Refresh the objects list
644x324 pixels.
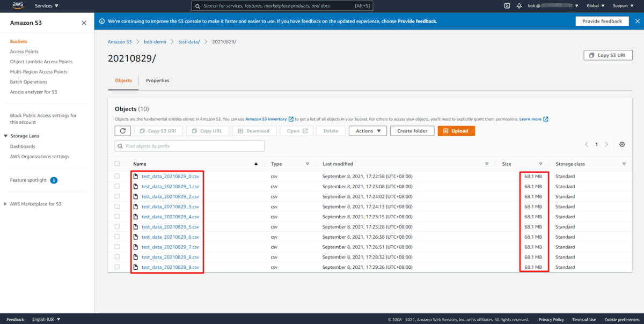click(x=123, y=131)
